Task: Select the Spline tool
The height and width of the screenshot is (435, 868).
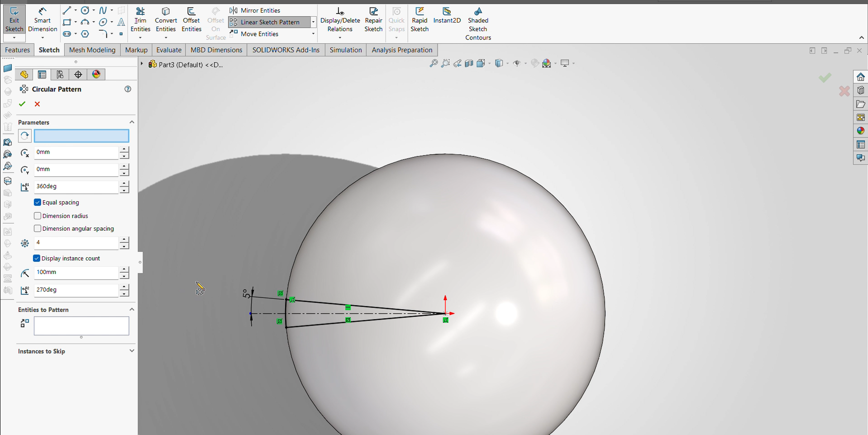Action: [103, 10]
